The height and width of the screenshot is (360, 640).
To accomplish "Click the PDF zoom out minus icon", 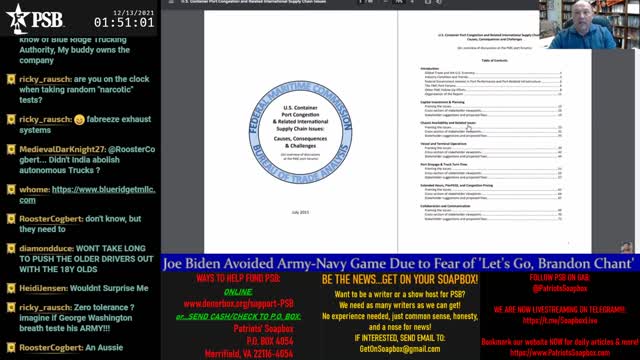I will (385, 2).
